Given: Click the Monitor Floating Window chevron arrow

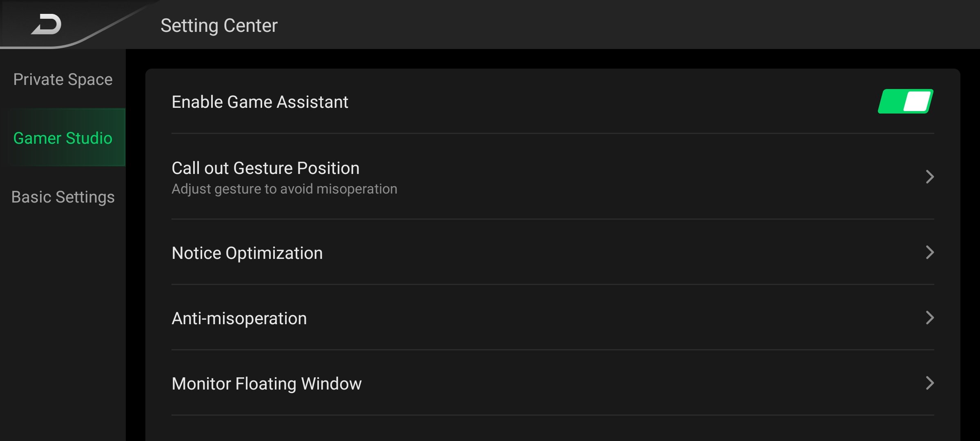Looking at the screenshot, I should [x=929, y=383].
